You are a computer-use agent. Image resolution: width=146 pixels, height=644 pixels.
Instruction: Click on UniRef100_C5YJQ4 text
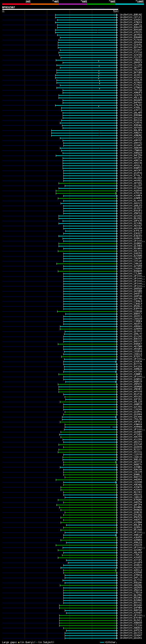pos(131,90)
